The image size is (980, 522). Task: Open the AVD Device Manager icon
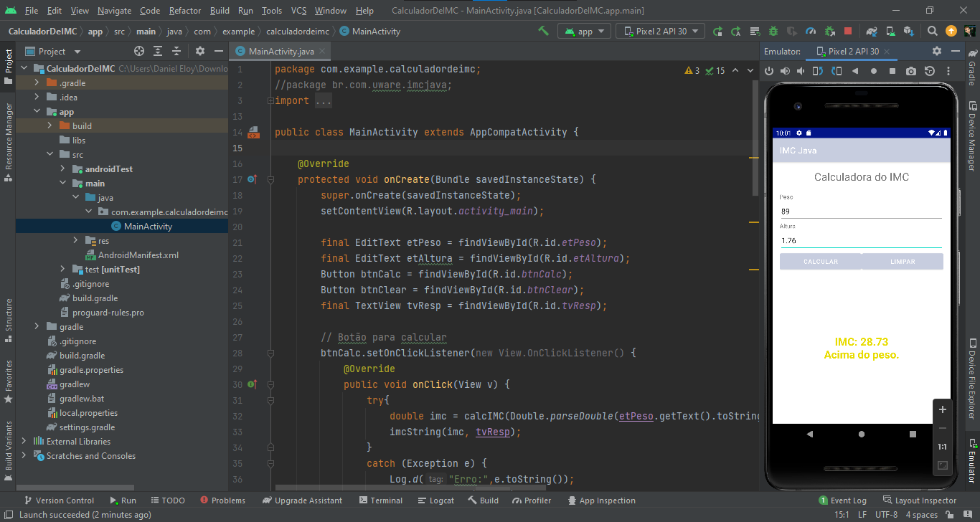[890, 31]
